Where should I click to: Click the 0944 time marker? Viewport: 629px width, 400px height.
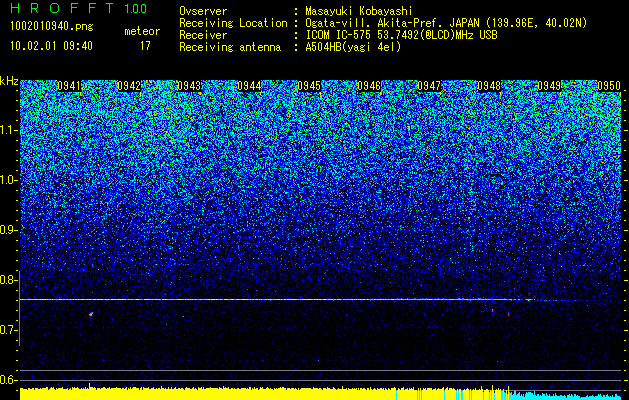click(249, 86)
